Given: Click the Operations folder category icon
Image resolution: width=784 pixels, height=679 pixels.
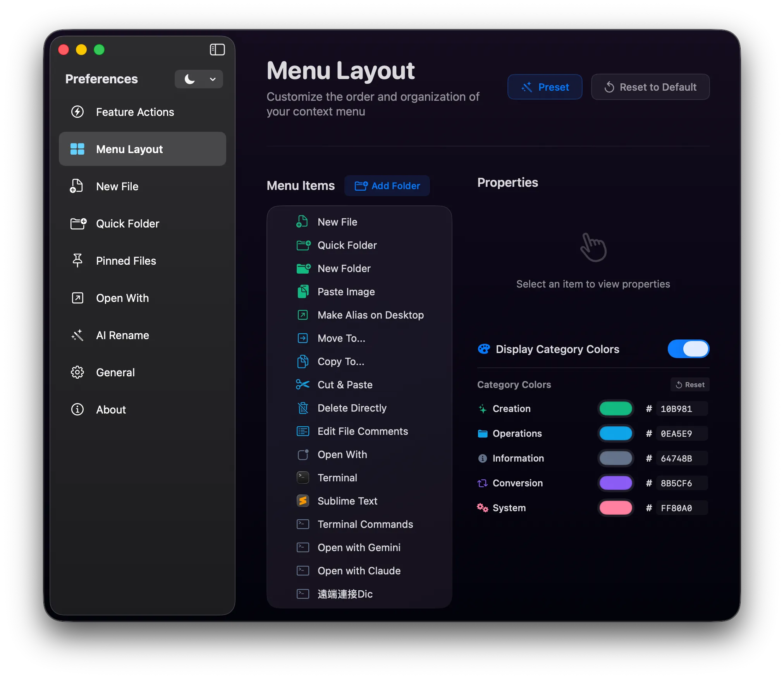Looking at the screenshot, I should tap(483, 433).
